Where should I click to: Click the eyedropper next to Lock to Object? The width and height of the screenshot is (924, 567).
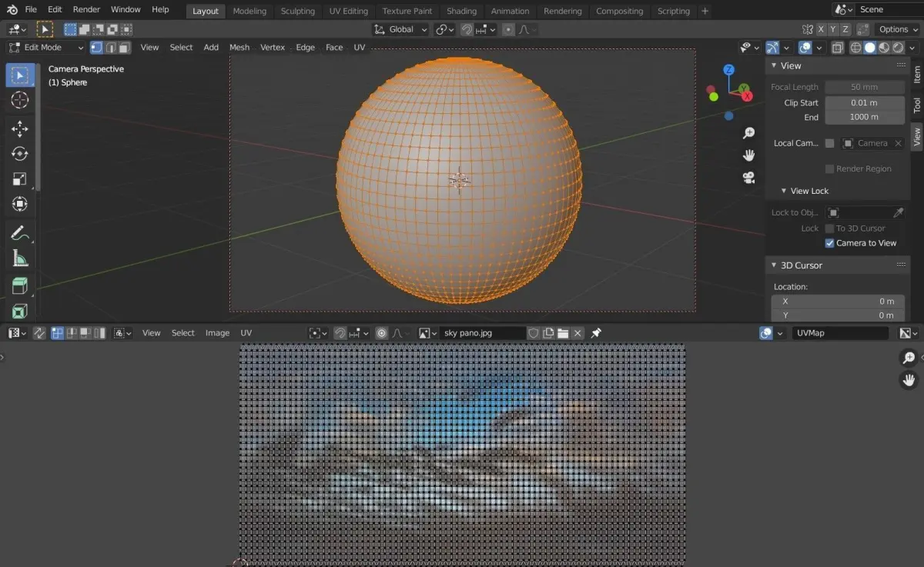click(x=898, y=212)
